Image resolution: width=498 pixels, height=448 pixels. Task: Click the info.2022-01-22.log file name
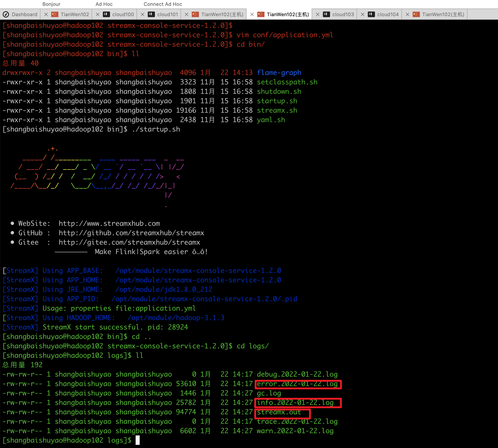click(295, 402)
